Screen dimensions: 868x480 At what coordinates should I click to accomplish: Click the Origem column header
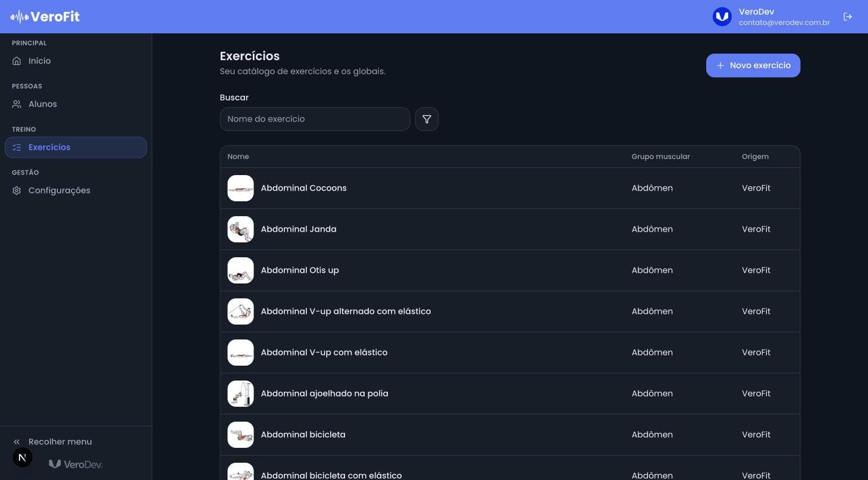point(755,157)
